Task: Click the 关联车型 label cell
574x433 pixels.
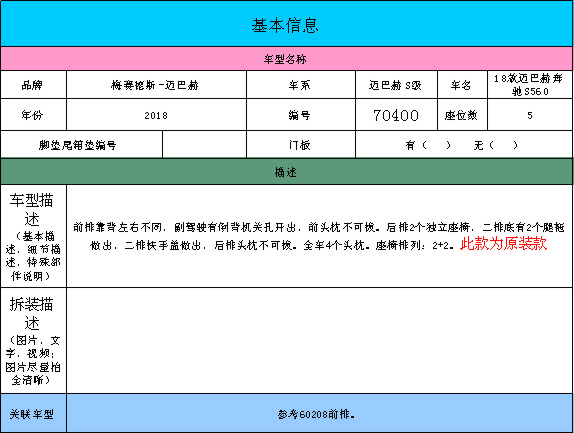Action: (x=33, y=413)
